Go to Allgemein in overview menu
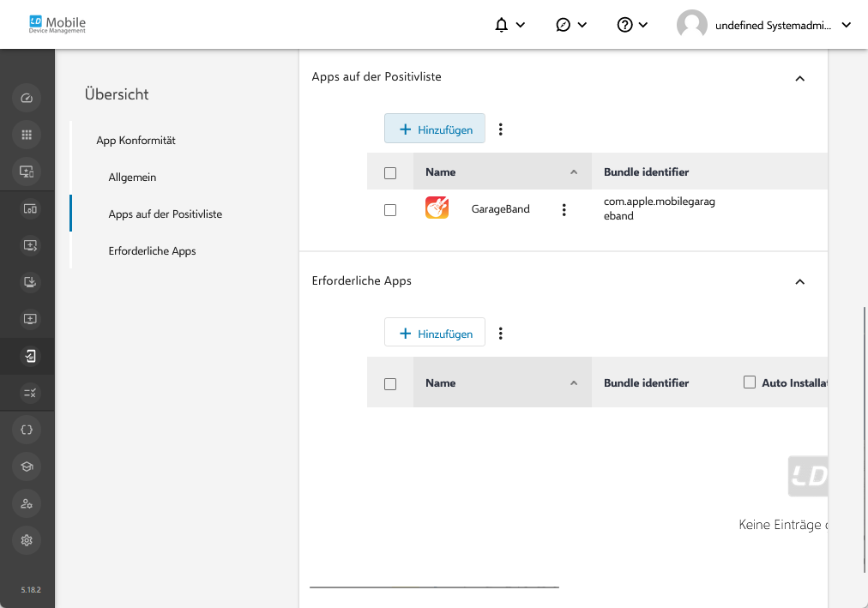868x608 pixels. tap(132, 177)
